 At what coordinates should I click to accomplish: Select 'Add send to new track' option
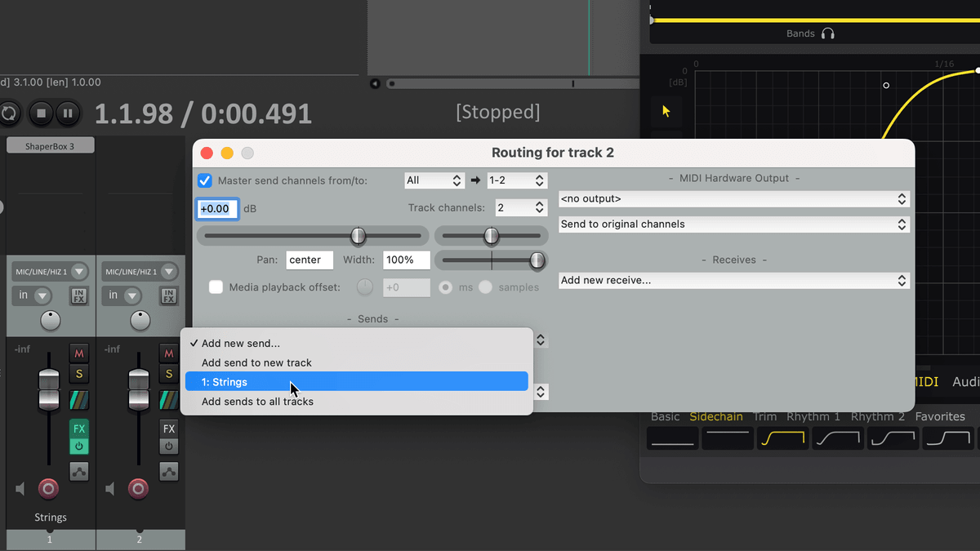[257, 362]
